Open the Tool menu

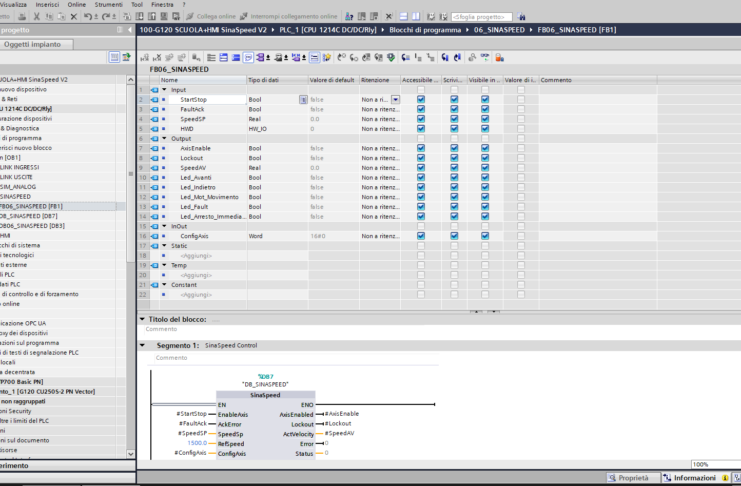[x=137, y=4]
